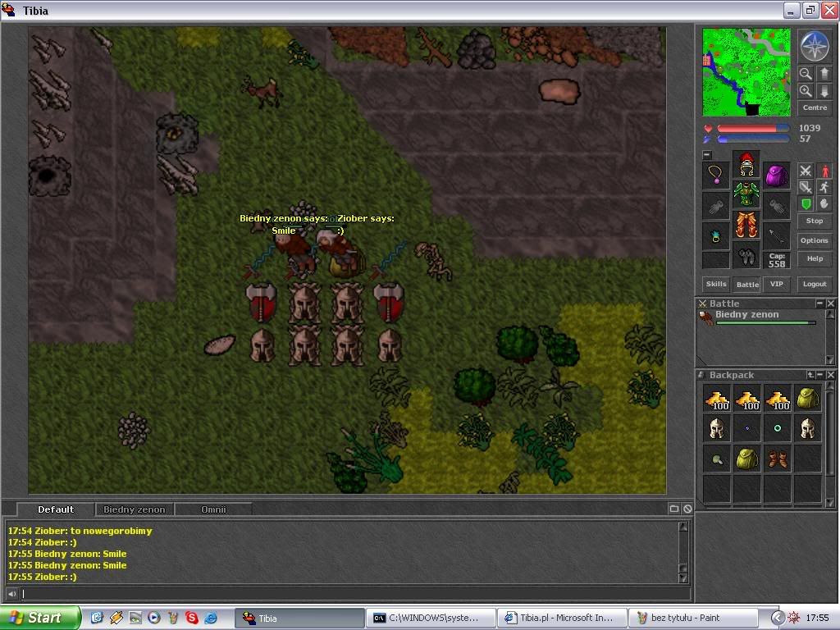Click the close channel icon above chat
The image size is (840, 630).
[x=687, y=509]
